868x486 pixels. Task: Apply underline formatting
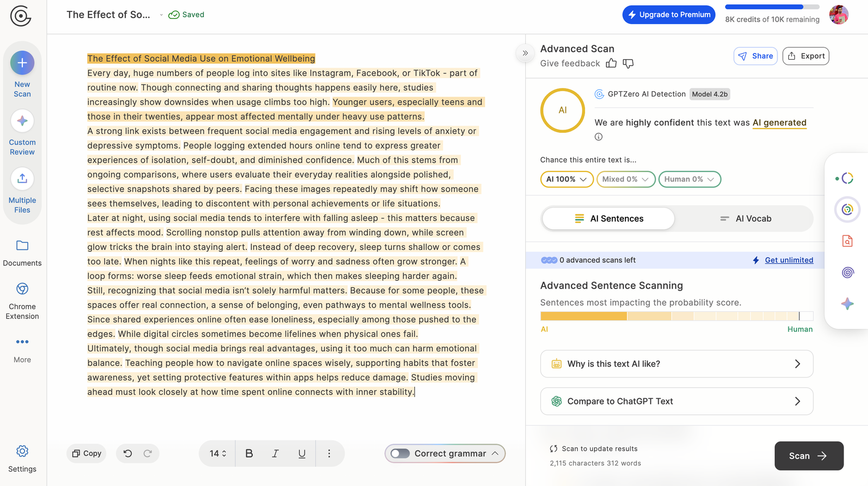pyautogui.click(x=302, y=453)
